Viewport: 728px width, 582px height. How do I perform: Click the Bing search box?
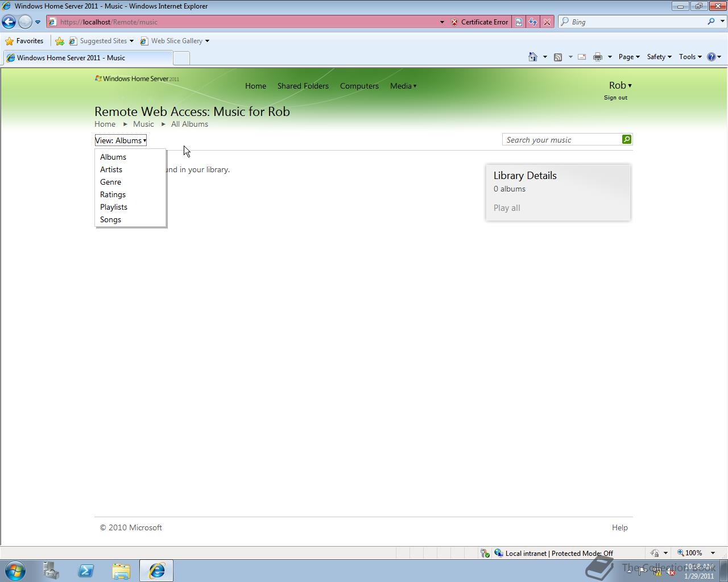[637, 22]
